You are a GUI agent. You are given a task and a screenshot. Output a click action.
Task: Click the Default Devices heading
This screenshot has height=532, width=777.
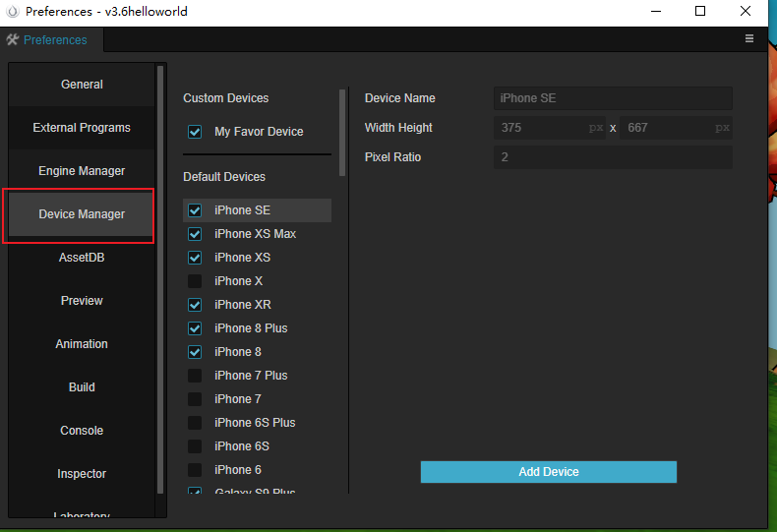click(224, 177)
